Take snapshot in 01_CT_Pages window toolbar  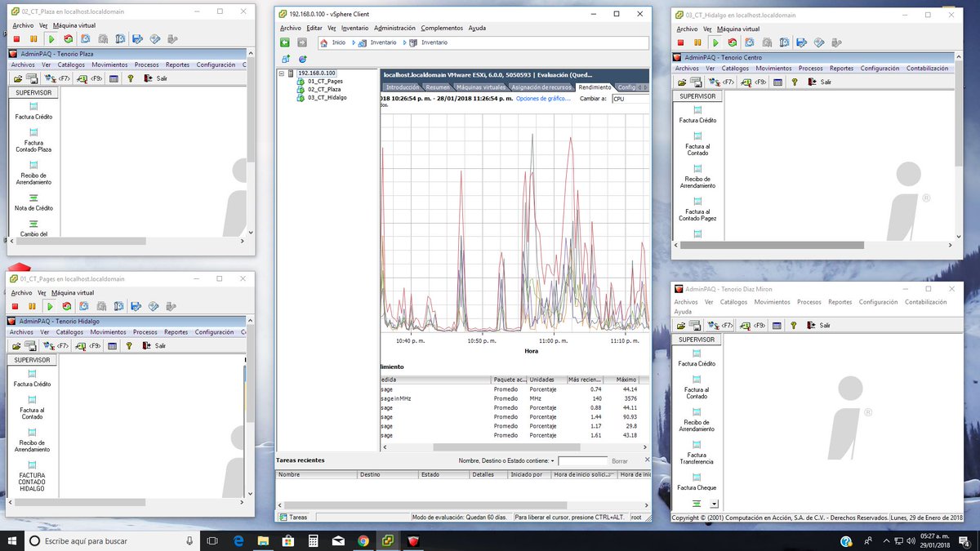[x=85, y=306]
